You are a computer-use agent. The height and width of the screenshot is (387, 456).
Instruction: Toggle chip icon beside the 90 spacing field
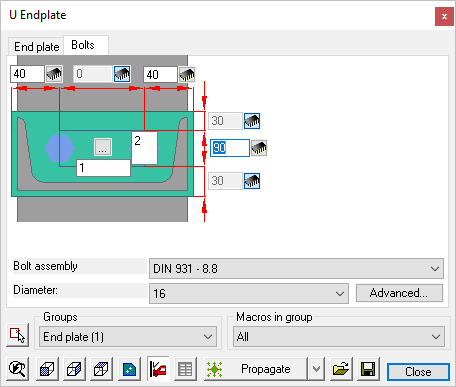(259, 148)
